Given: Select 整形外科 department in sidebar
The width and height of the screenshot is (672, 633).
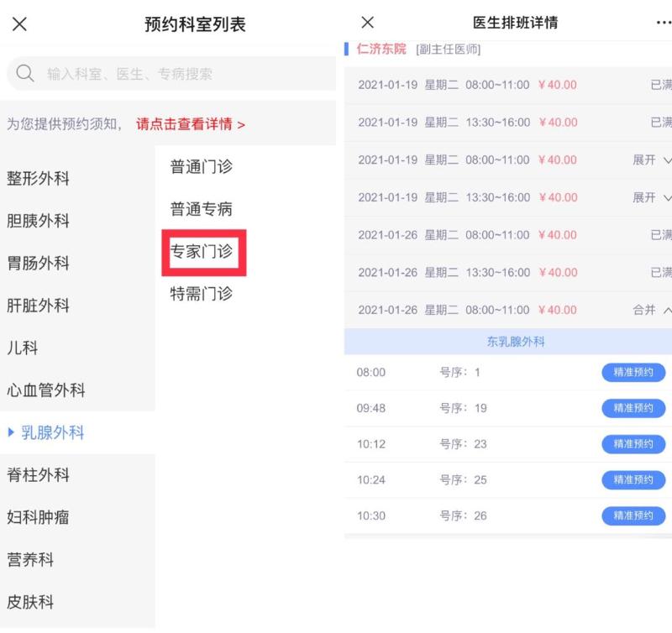Looking at the screenshot, I should (x=39, y=179).
